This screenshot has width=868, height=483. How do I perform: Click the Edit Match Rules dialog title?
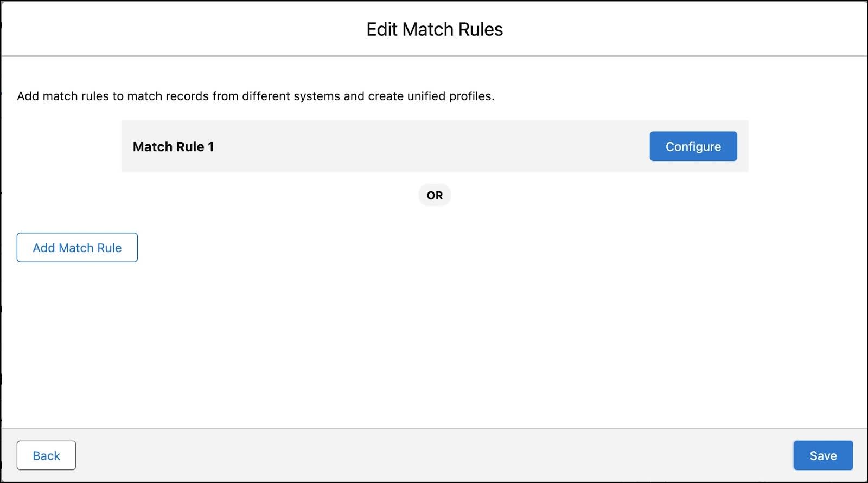point(434,29)
